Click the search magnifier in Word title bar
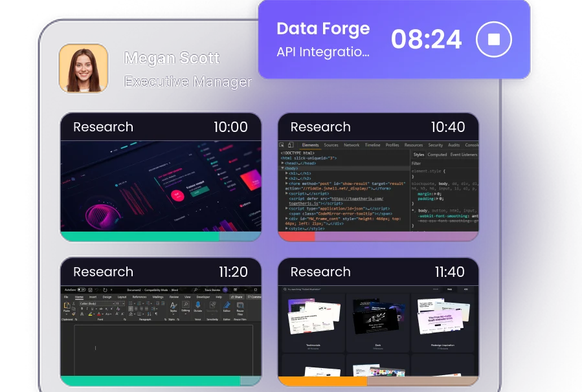Viewport: 582px width, 392px height. coord(196,290)
